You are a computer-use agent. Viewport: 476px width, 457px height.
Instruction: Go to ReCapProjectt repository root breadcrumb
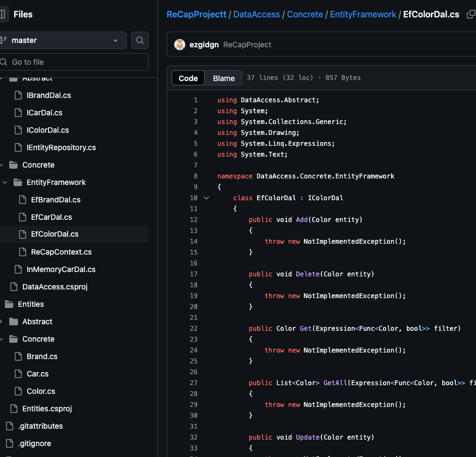[197, 14]
